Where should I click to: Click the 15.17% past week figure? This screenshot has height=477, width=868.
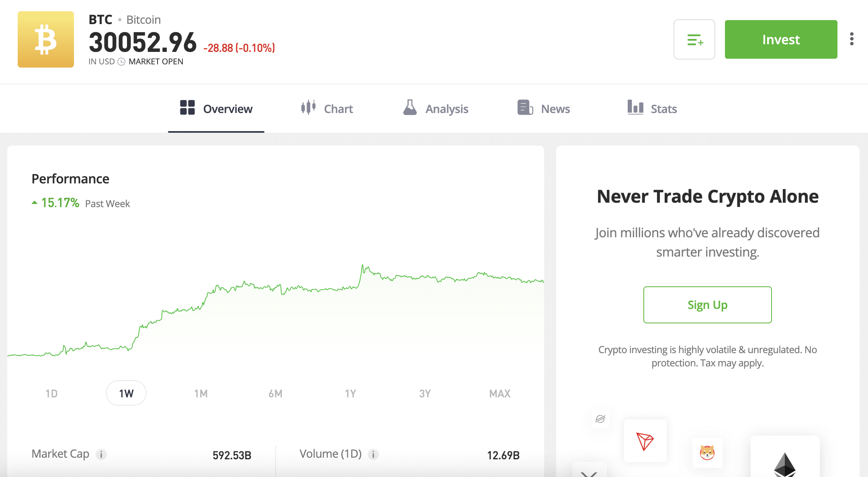point(60,203)
